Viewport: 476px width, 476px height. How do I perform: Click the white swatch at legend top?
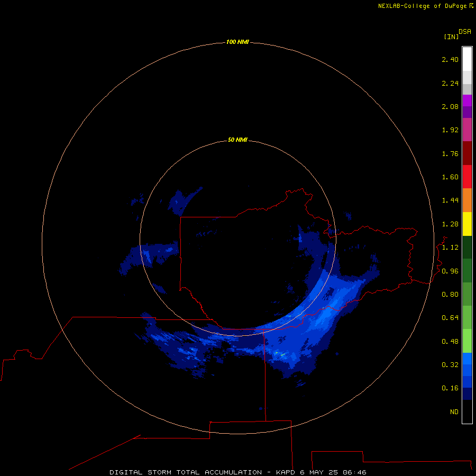(467, 59)
